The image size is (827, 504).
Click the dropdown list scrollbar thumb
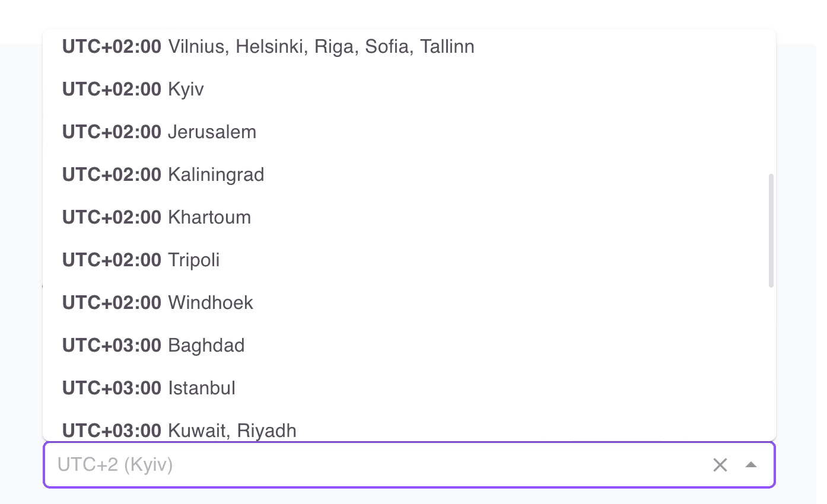pos(771,230)
